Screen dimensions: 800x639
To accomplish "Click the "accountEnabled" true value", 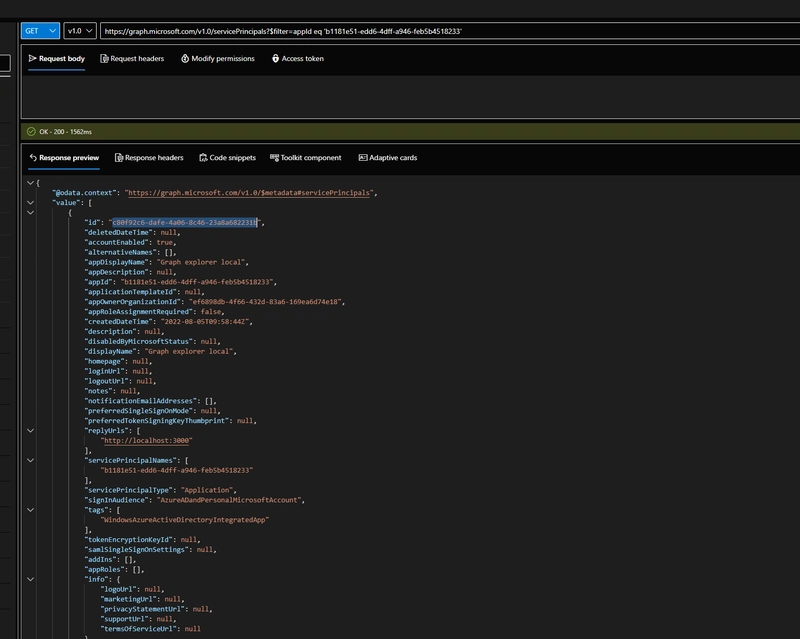I will 164,242.
